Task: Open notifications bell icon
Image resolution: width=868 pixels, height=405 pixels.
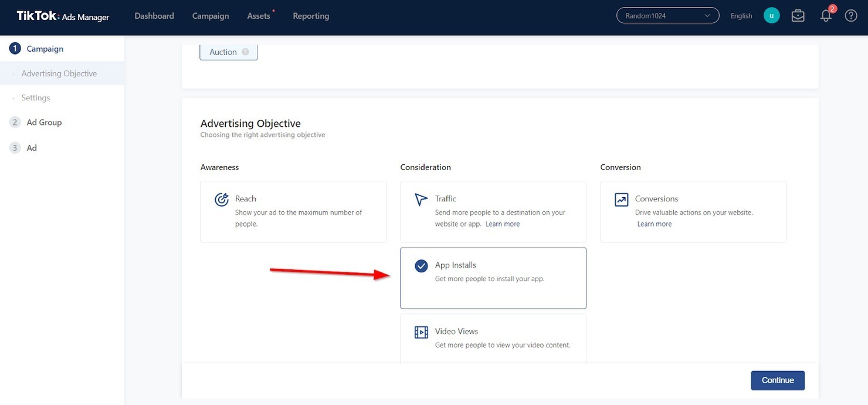Action: [x=826, y=16]
